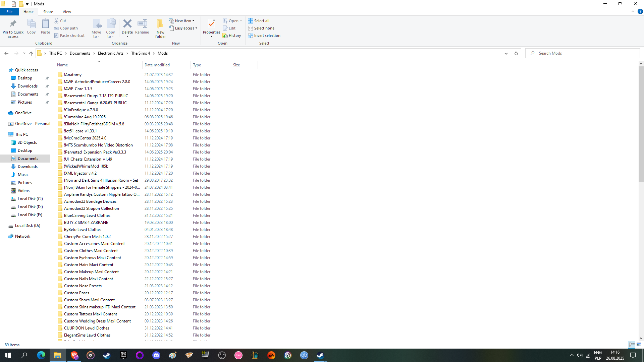Click the red Delete X icon
Screen dimensions: 644x362
pos(127,24)
